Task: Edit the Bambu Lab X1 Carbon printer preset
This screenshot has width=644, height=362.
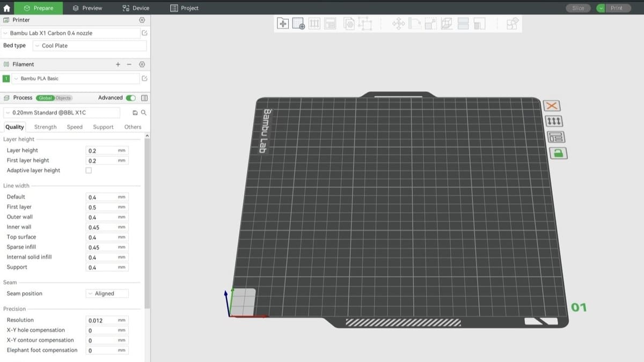Action: 144,33
